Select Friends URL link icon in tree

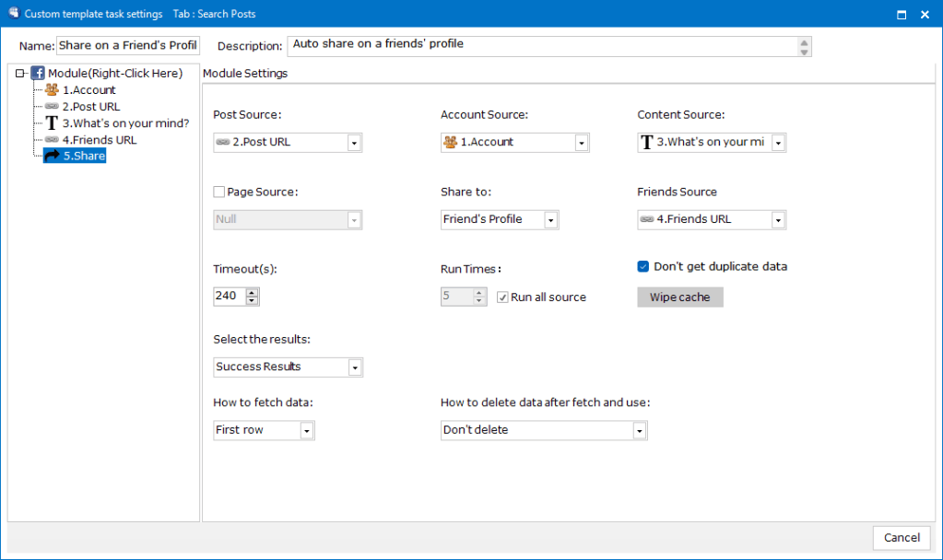coord(52,140)
